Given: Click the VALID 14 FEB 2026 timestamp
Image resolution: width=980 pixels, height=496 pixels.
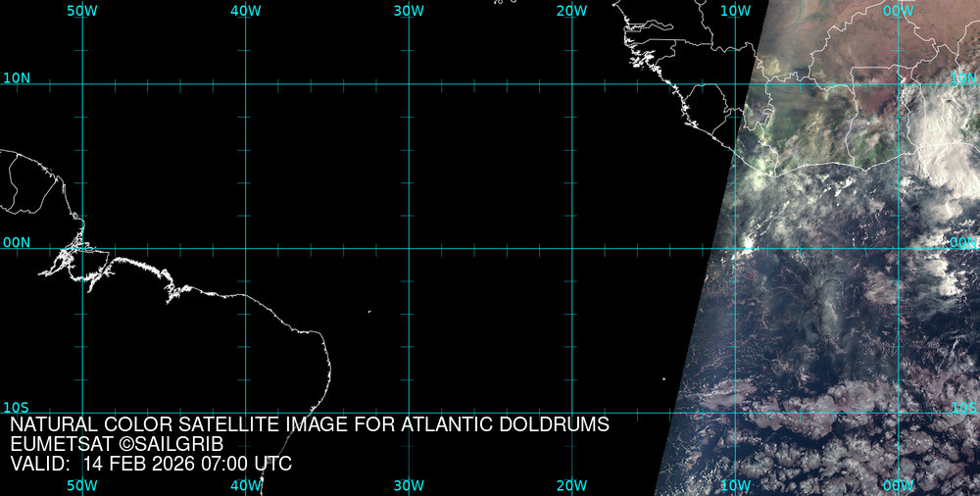Looking at the screenshot, I should tap(151, 464).
